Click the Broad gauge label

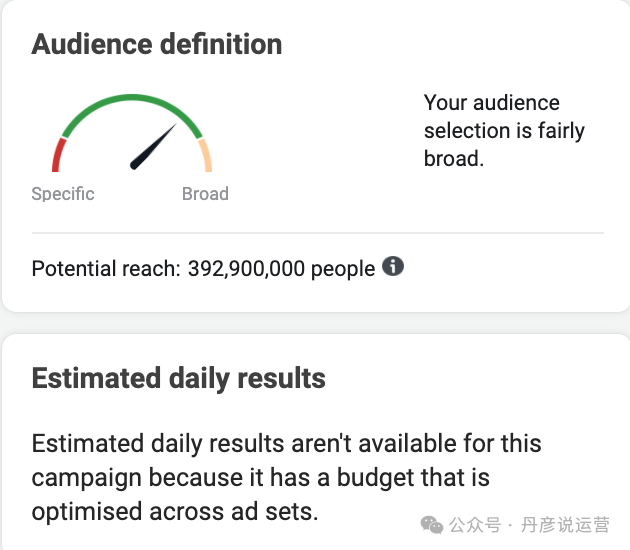(x=205, y=194)
